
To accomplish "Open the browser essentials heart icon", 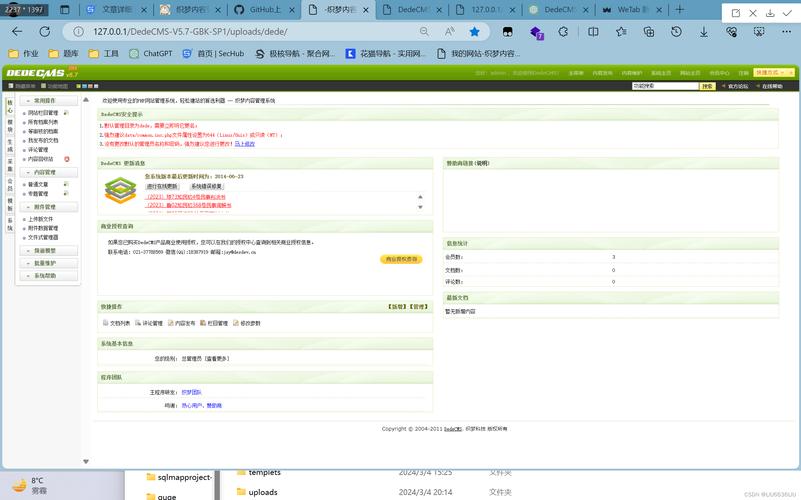I will click(732, 32).
